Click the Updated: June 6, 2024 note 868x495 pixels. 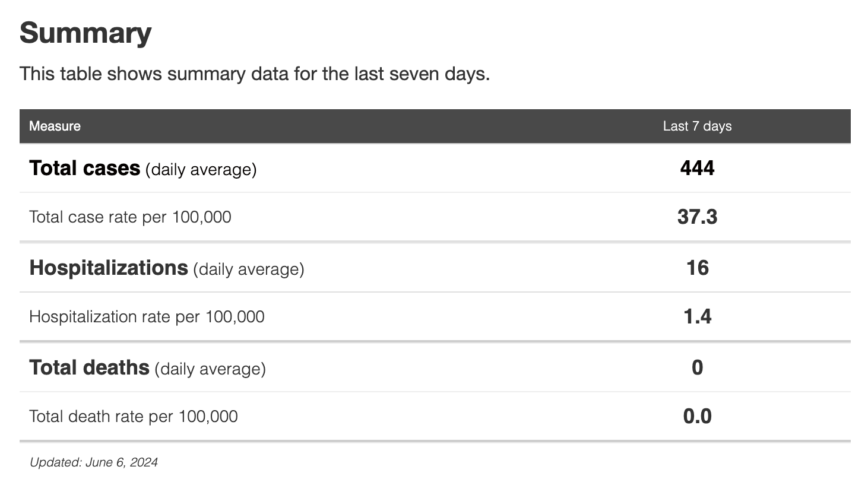pos(94,462)
